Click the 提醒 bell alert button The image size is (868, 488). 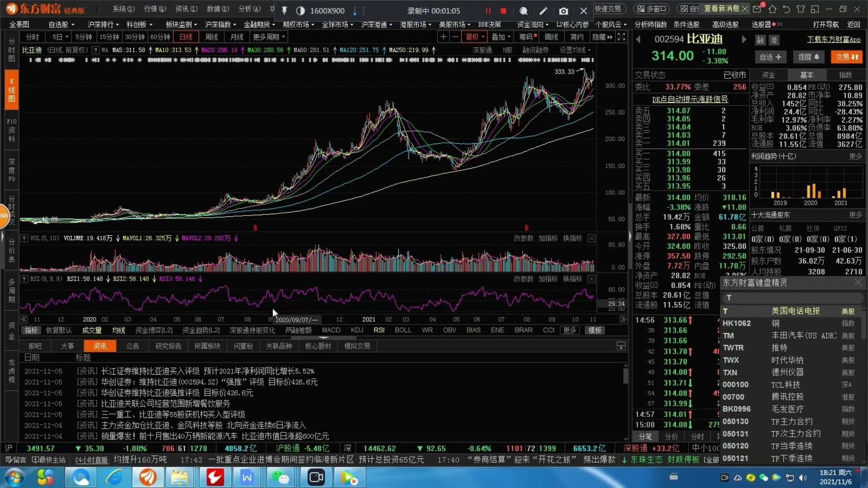[808, 57]
